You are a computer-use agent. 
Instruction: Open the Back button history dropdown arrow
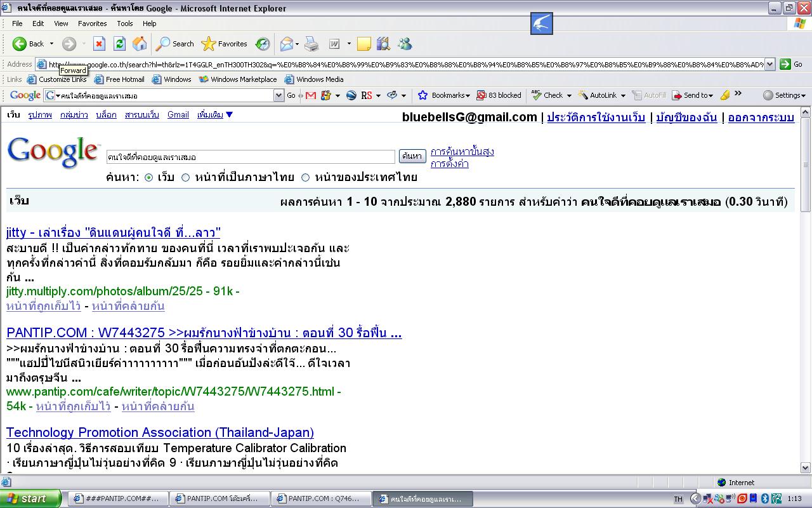51,44
